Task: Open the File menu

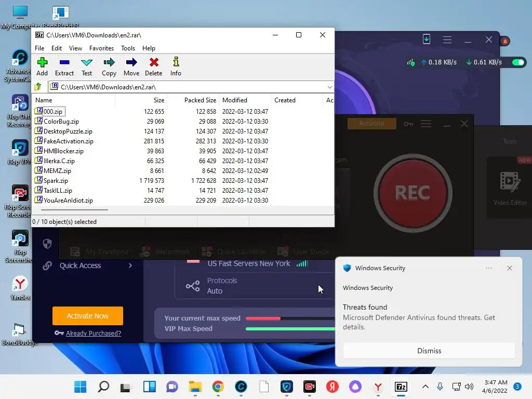Action: [39, 48]
